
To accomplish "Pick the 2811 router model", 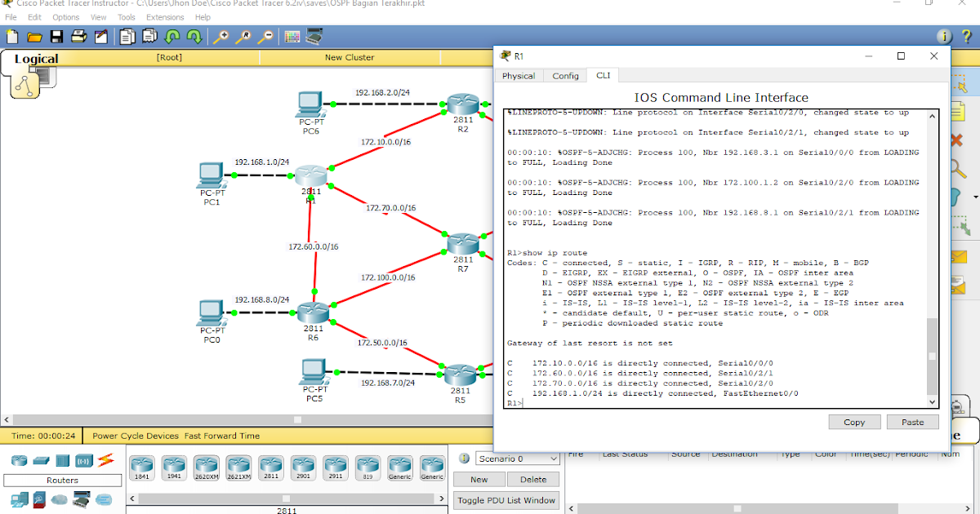I will [x=270, y=466].
